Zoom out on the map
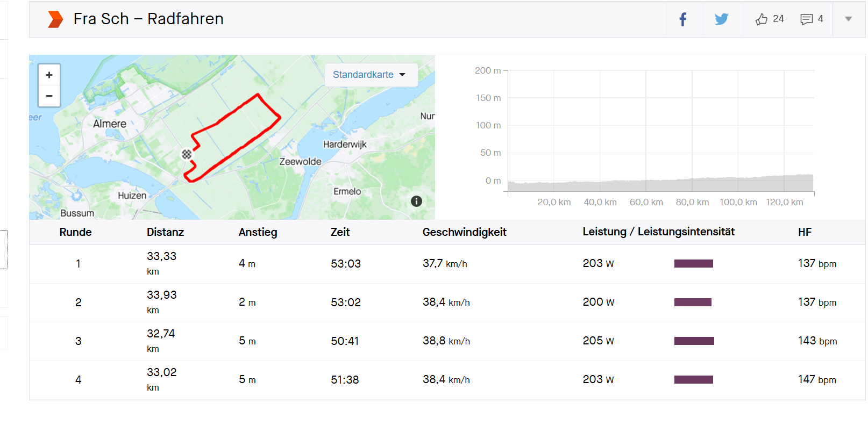868x425 pixels. click(49, 96)
